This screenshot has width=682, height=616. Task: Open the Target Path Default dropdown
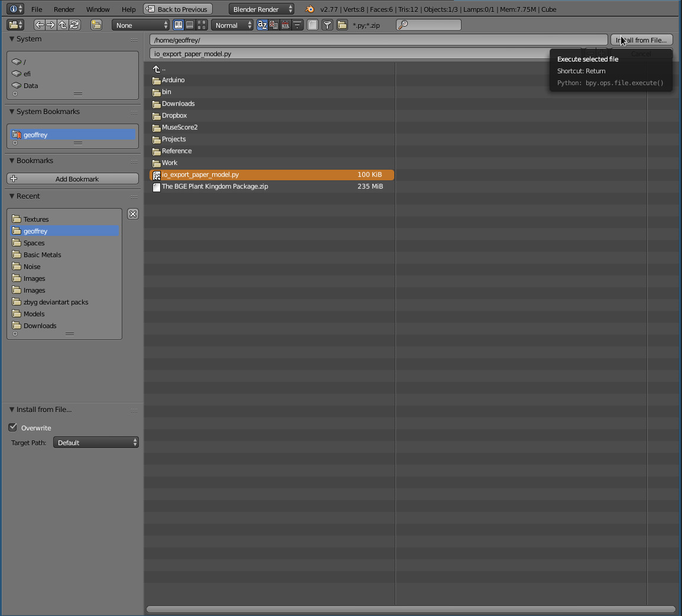(x=96, y=442)
